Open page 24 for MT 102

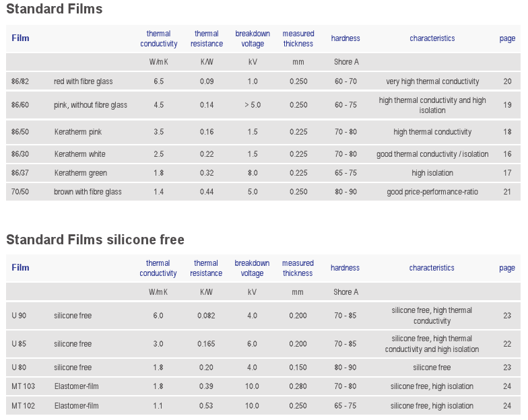(507, 406)
